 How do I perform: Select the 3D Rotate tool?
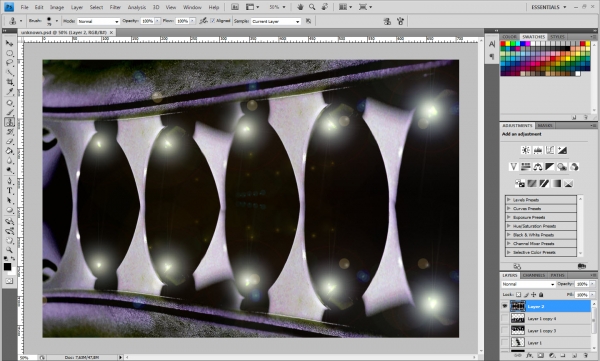(9, 221)
